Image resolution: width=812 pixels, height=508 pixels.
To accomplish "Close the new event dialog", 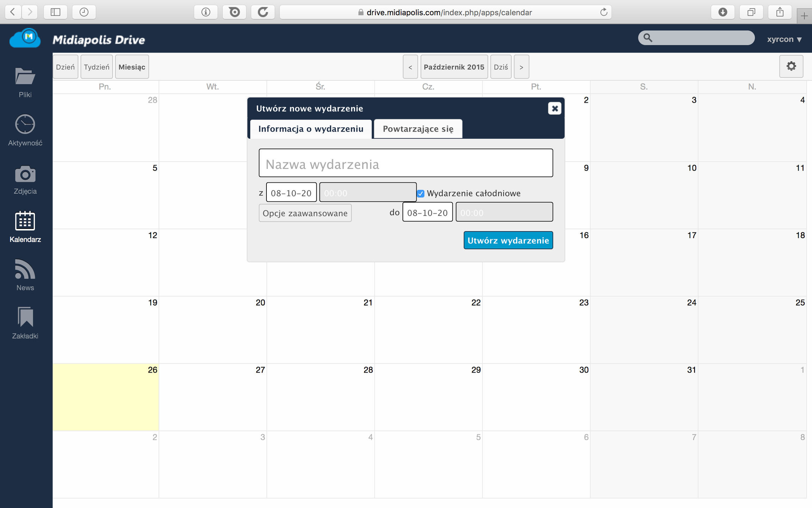I will [554, 108].
